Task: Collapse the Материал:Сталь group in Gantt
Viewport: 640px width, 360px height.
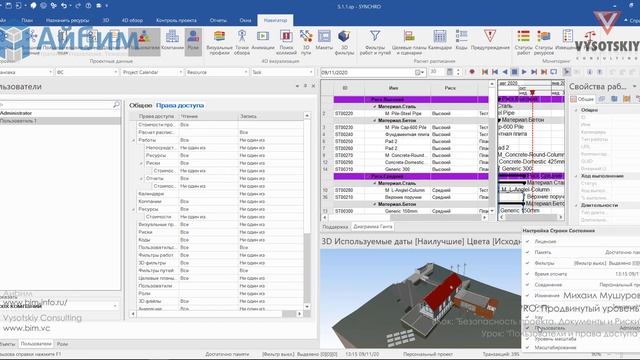Action: [x=375, y=107]
